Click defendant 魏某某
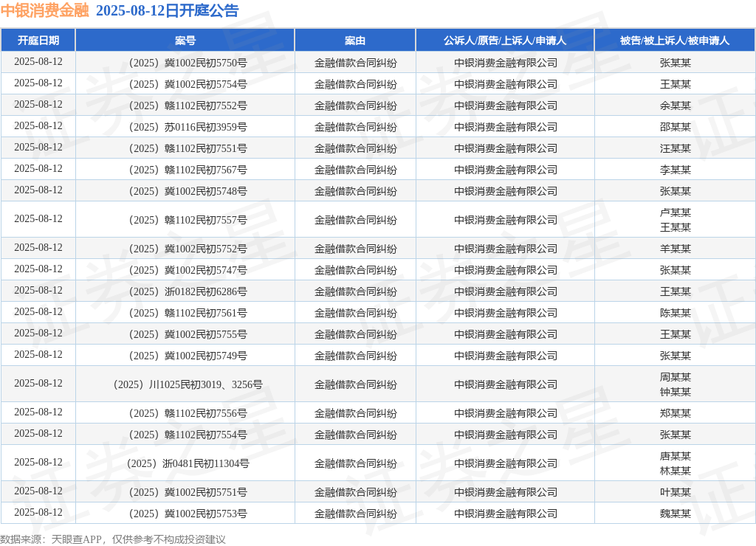 tap(675, 514)
